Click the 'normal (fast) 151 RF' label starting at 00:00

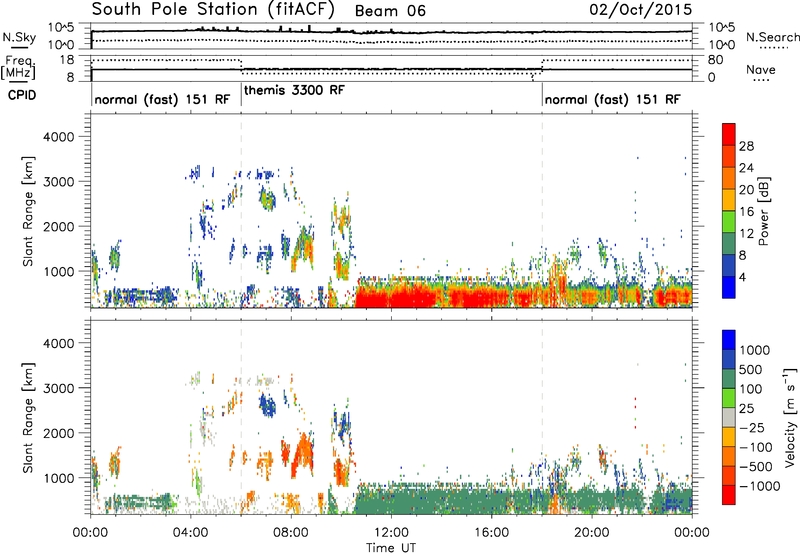162,99
